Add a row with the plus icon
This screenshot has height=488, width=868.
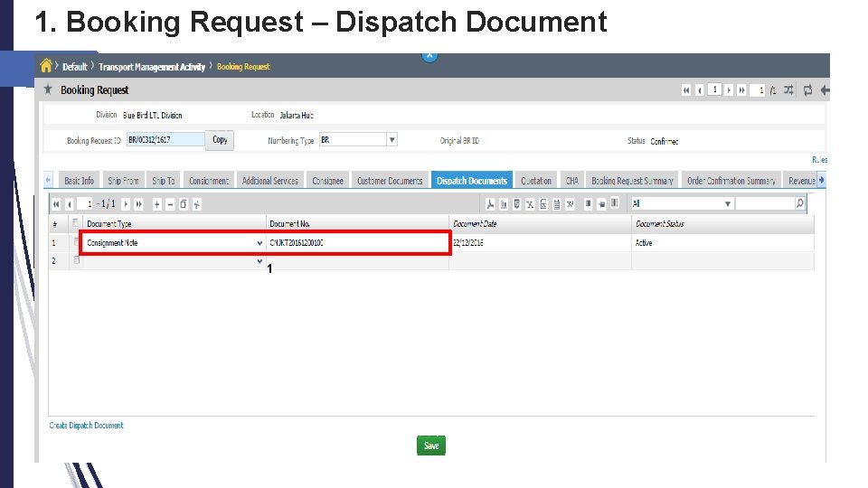(x=157, y=204)
